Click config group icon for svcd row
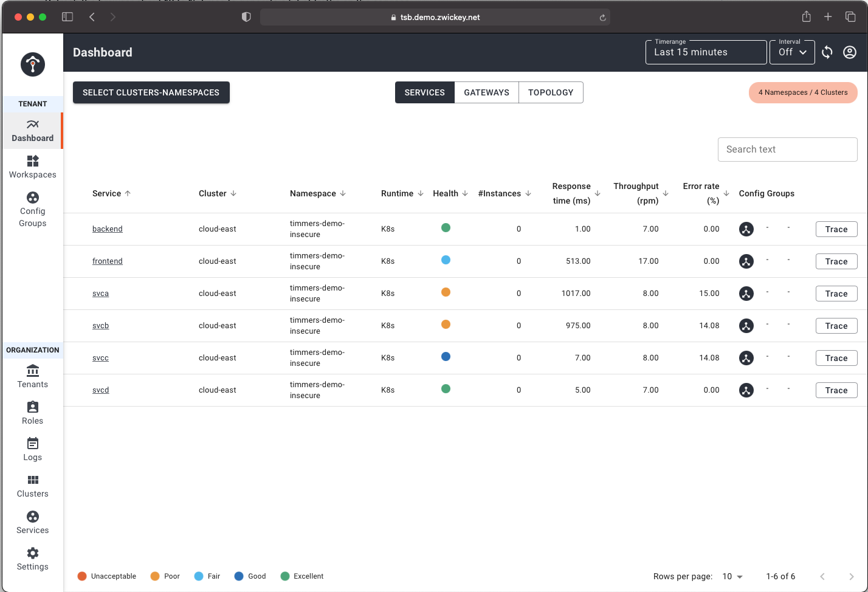The height and width of the screenshot is (592, 868). point(746,390)
